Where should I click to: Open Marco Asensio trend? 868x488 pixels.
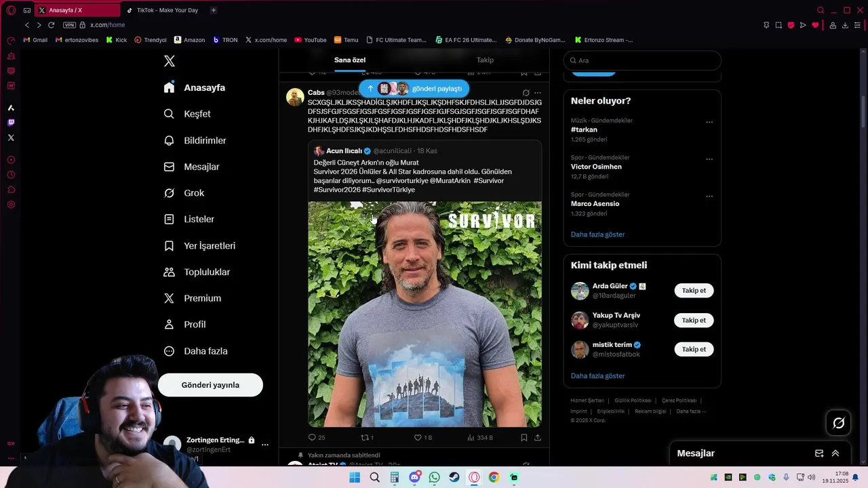pos(595,203)
